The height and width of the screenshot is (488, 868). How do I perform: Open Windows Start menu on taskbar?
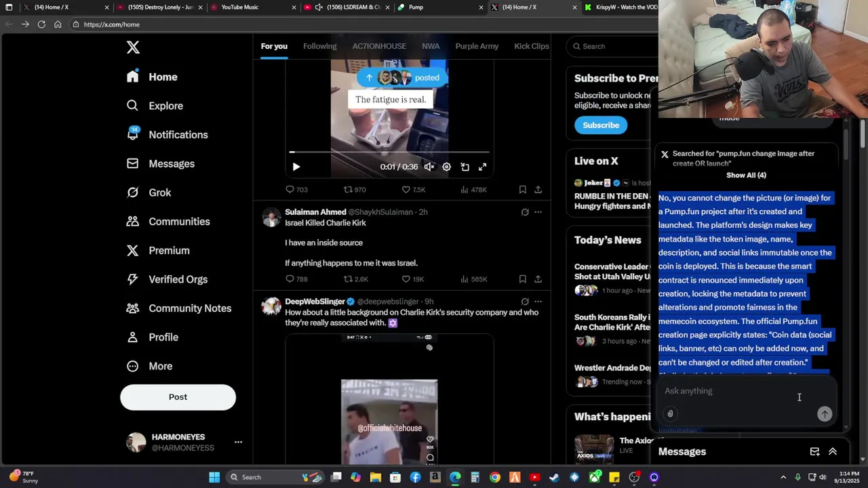[x=214, y=477]
